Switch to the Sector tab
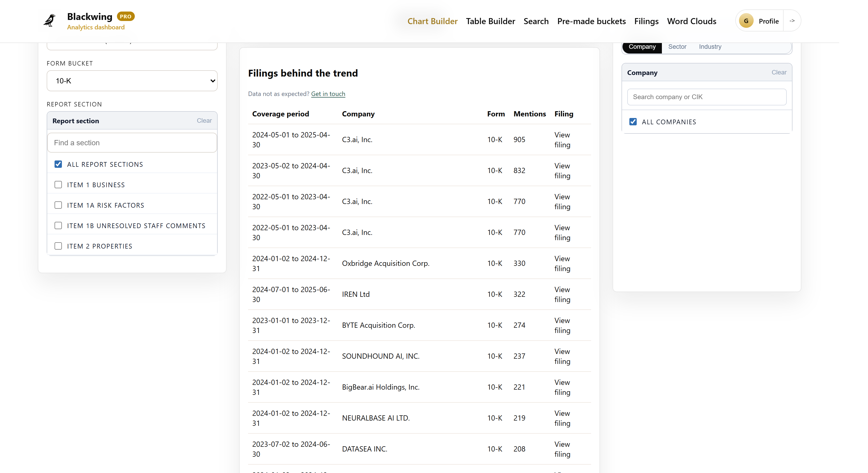The height and width of the screenshot is (473, 868). click(677, 47)
